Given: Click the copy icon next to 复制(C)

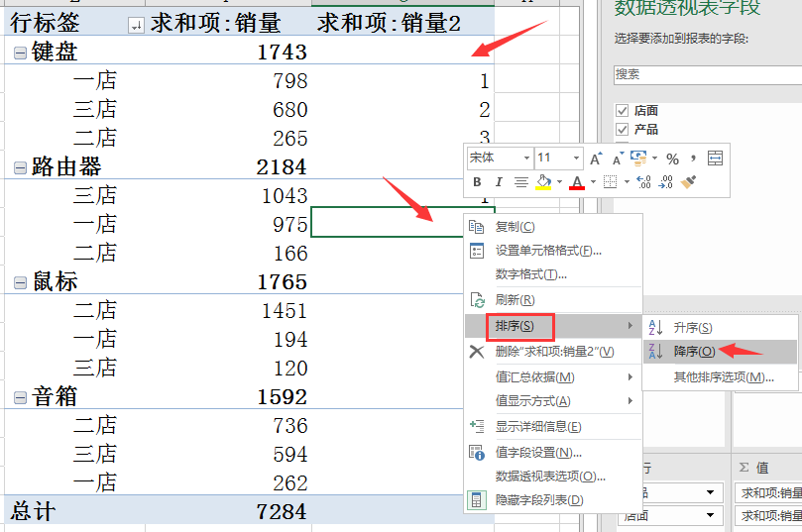Looking at the screenshot, I should pos(476,227).
